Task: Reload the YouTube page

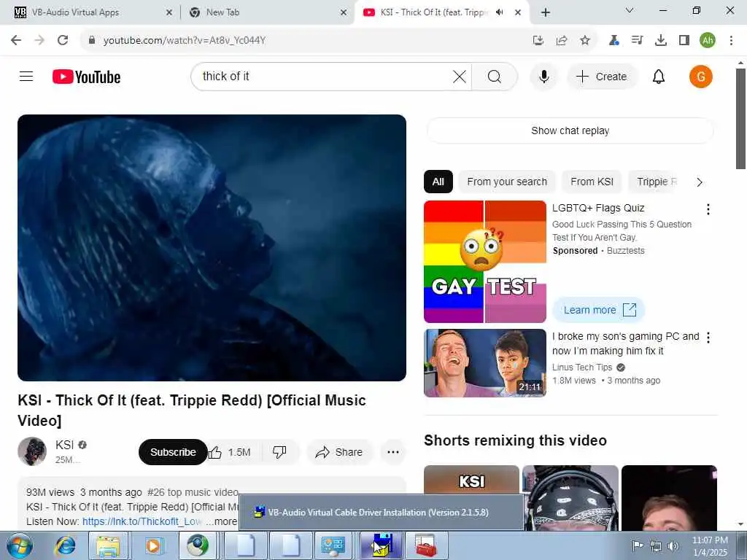Action: click(63, 40)
